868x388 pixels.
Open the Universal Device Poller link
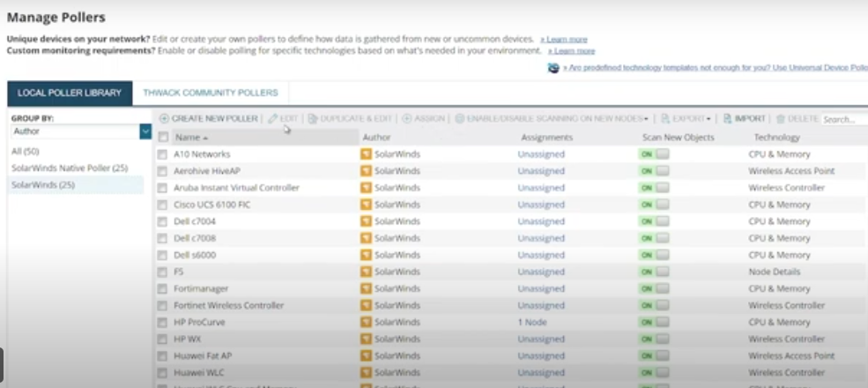coord(716,68)
